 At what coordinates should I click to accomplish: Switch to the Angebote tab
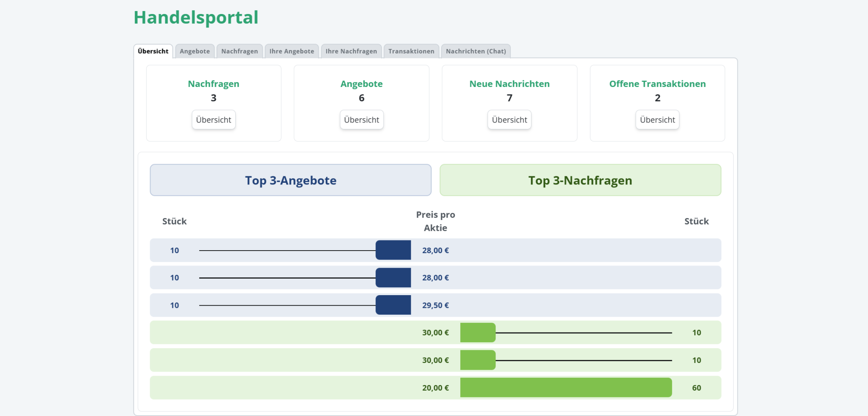click(x=195, y=51)
